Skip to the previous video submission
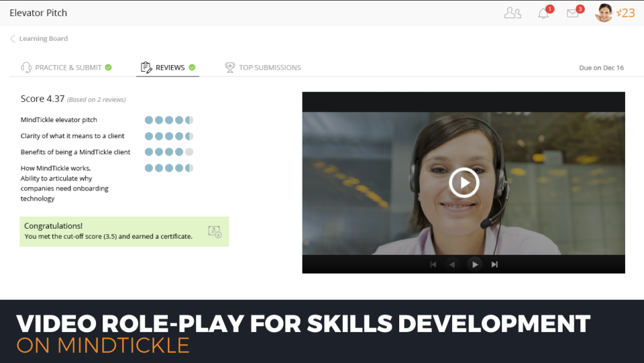Screen dimensions: 644x363 (x=433, y=264)
